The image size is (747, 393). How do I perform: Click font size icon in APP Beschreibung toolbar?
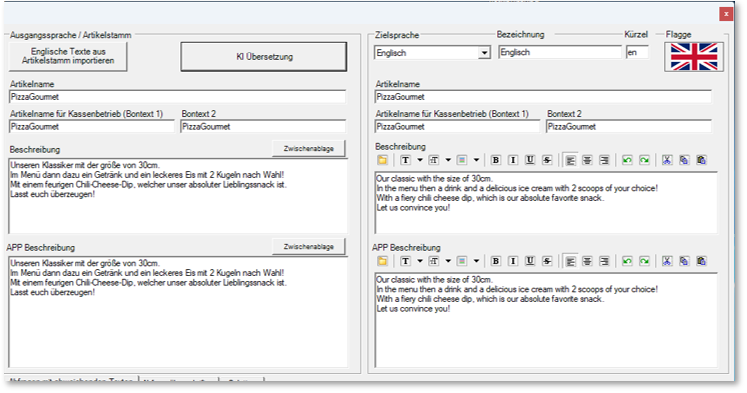click(434, 261)
